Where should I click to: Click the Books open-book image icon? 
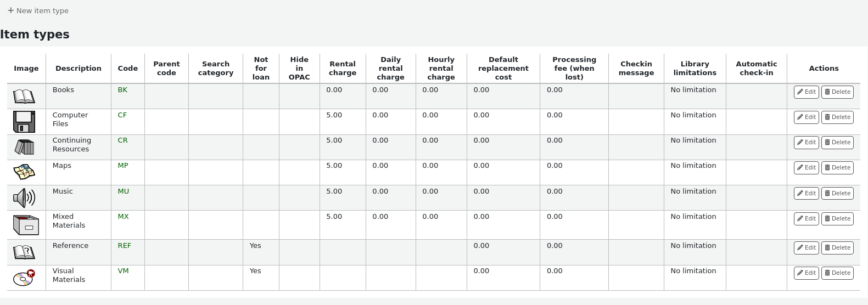(x=24, y=97)
